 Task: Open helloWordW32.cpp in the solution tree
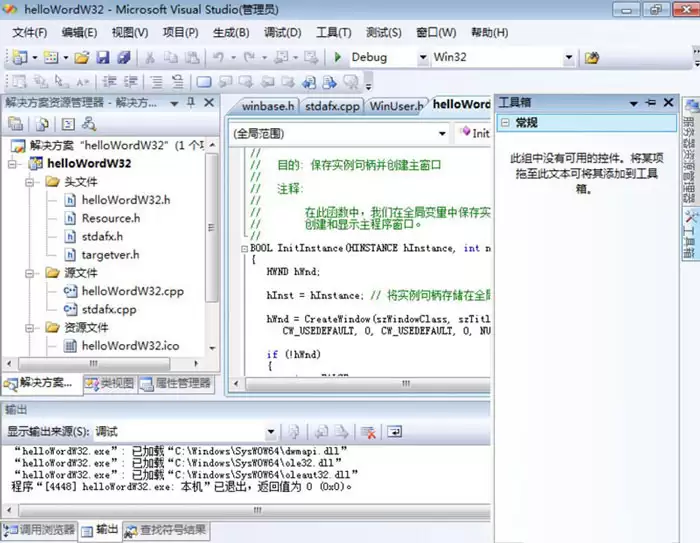[x=132, y=291]
